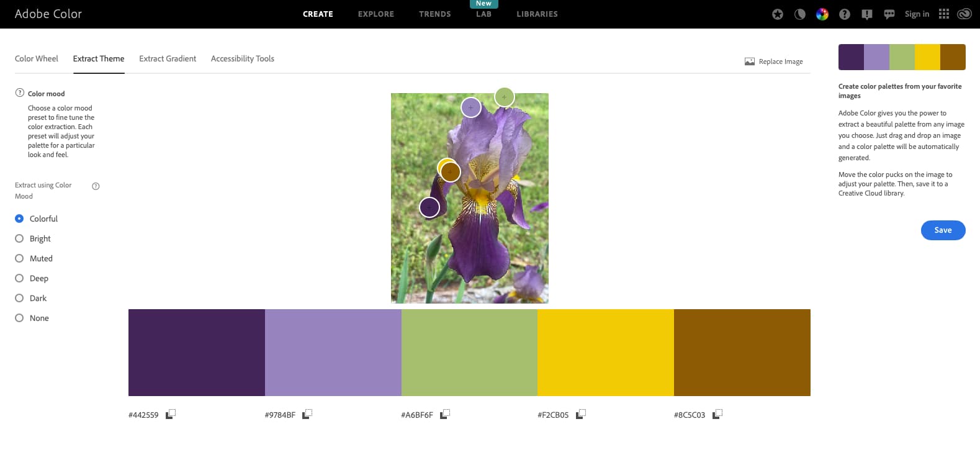Click the Sign in link

tap(917, 14)
